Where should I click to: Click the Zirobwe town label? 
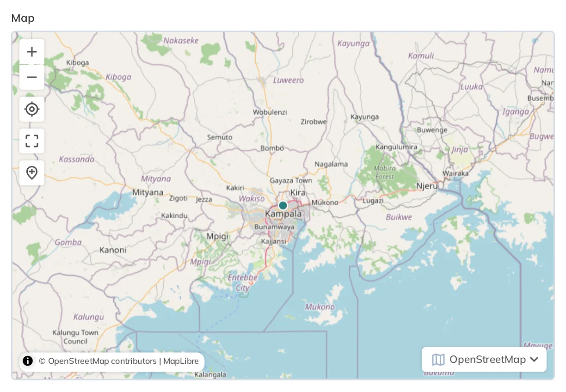point(314,122)
